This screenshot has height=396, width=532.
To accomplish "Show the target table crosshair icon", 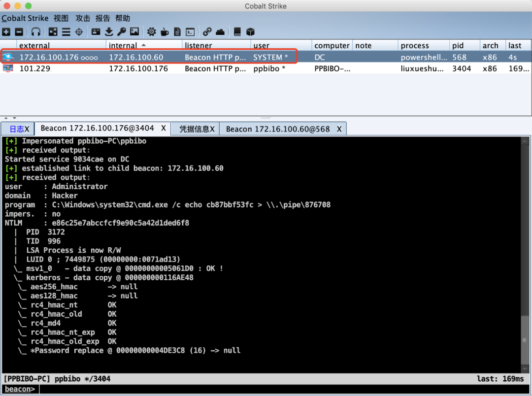I will (x=79, y=32).
